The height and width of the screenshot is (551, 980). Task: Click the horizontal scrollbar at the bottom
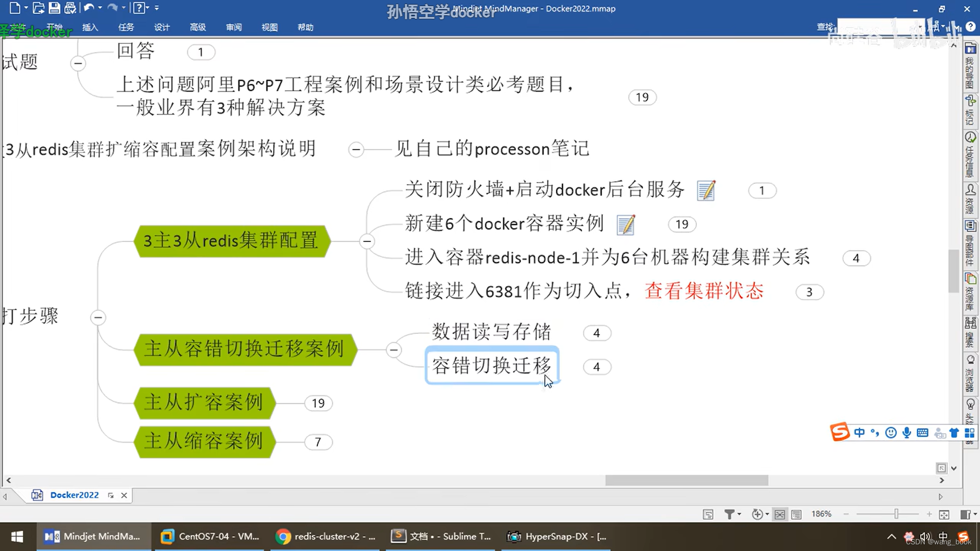(x=686, y=480)
